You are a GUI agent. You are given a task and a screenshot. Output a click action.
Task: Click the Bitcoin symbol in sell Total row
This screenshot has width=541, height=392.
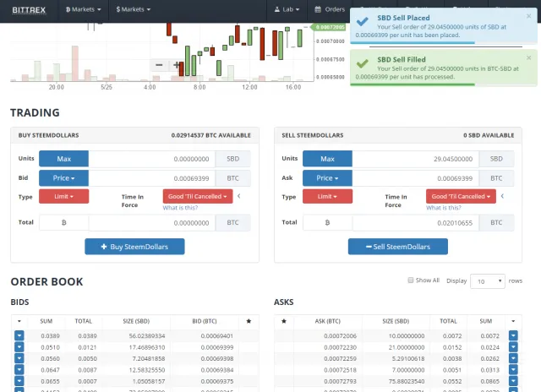click(x=327, y=223)
